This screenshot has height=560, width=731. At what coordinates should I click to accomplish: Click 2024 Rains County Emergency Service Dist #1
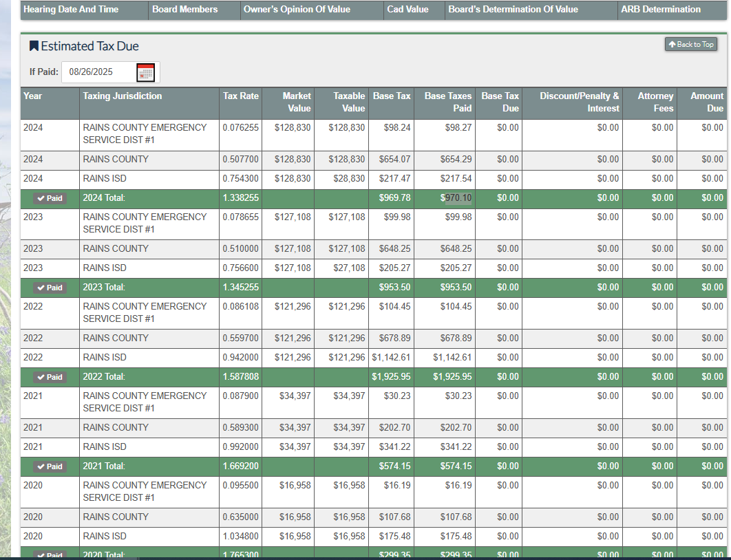click(x=145, y=133)
